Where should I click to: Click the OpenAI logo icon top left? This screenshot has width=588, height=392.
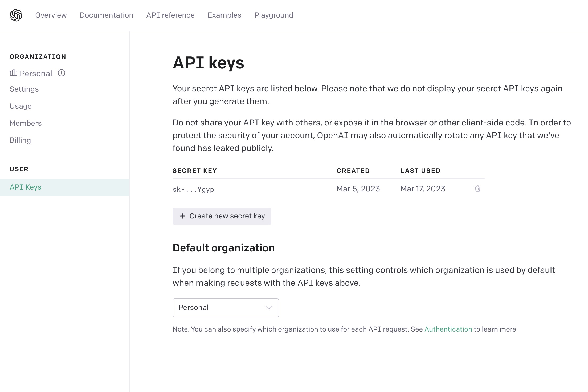(x=16, y=15)
